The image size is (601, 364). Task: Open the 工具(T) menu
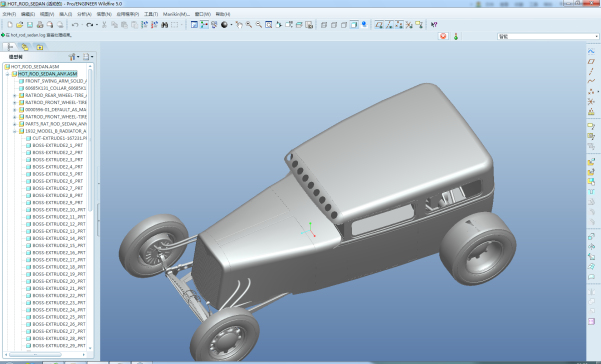151,14
